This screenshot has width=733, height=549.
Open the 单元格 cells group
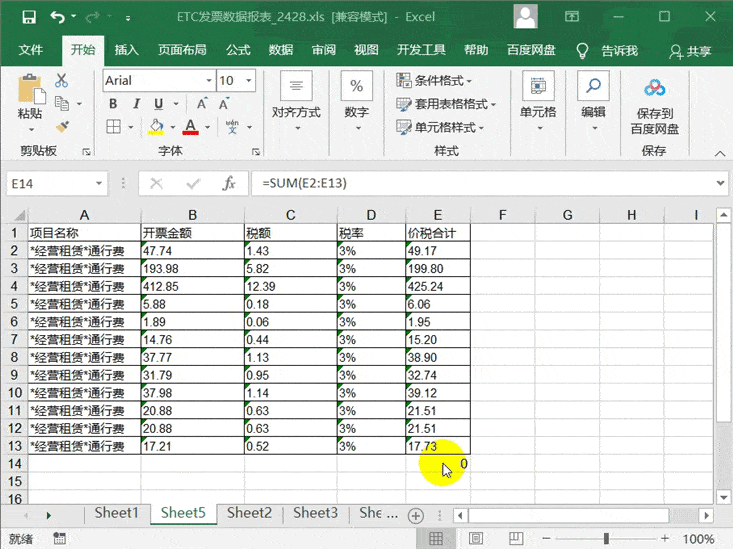pyautogui.click(x=539, y=101)
